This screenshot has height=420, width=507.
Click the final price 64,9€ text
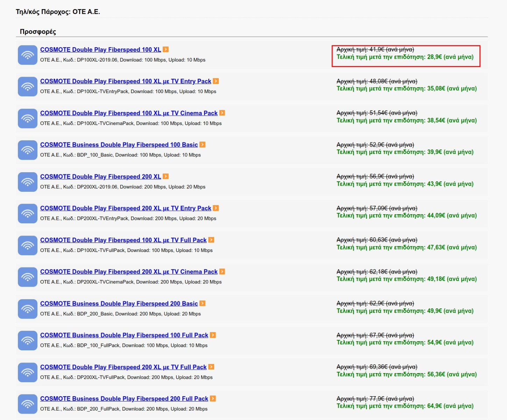click(x=405, y=406)
